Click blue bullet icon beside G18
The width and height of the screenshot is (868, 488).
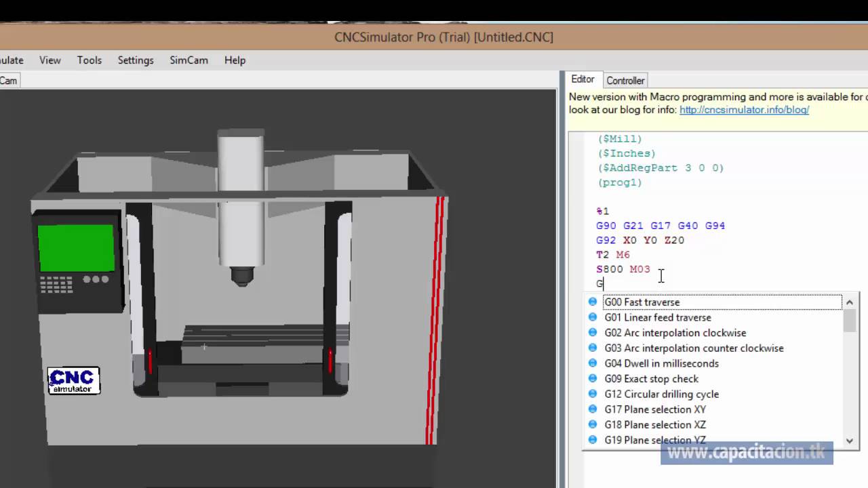[x=593, y=425]
